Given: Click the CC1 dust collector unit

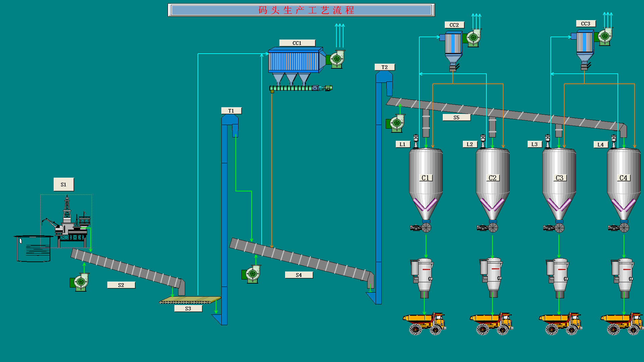Looking at the screenshot, I should [294, 61].
